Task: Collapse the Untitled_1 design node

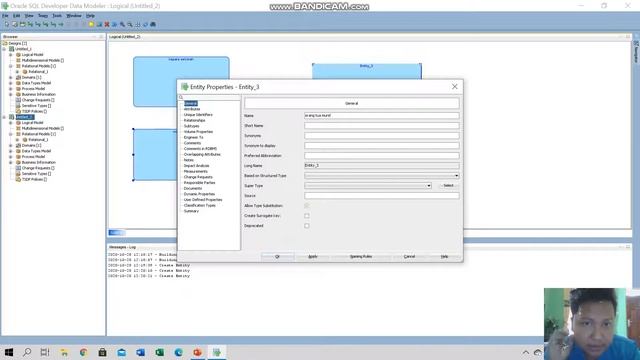Action: [4, 49]
